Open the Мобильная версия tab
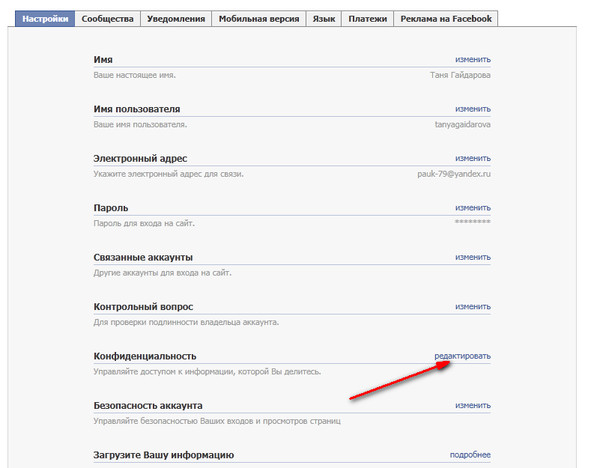This screenshot has height=468, width=600. click(x=259, y=19)
